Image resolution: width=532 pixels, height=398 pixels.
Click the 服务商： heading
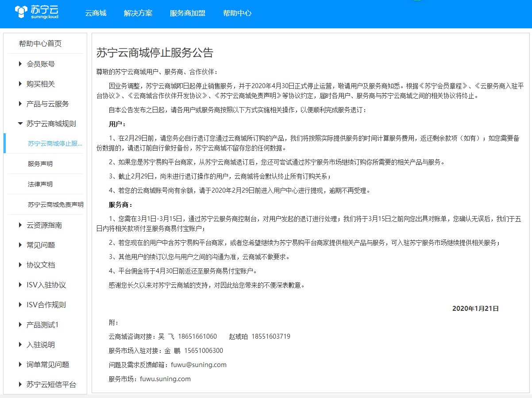click(121, 205)
